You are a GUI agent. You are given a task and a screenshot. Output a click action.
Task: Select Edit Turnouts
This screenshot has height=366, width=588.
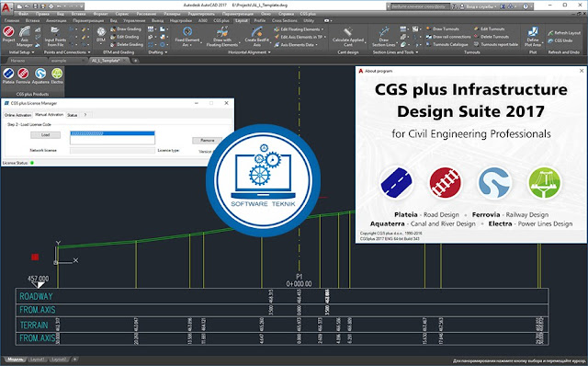click(489, 29)
